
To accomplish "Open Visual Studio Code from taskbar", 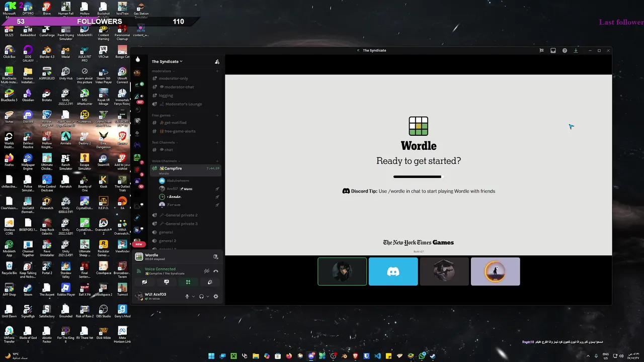I will [x=377, y=356].
